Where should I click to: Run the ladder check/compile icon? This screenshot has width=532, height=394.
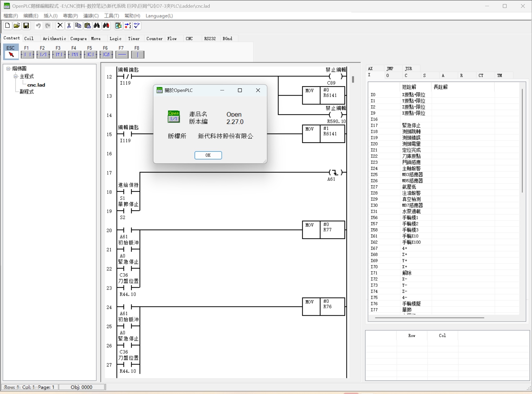137,26
